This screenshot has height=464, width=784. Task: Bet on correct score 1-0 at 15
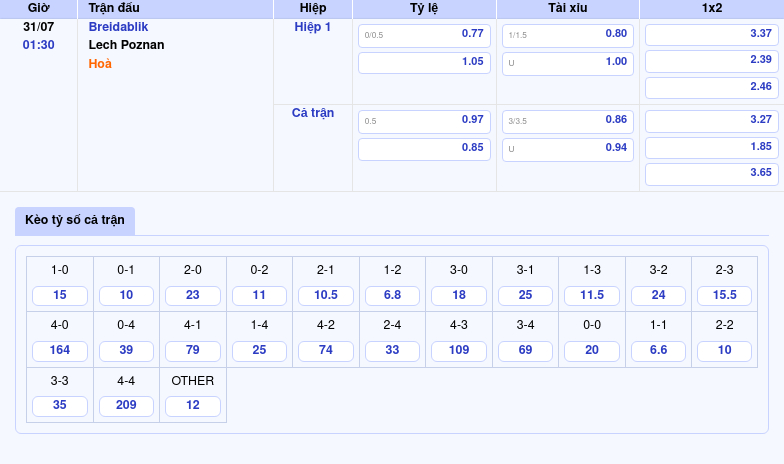coord(60,295)
